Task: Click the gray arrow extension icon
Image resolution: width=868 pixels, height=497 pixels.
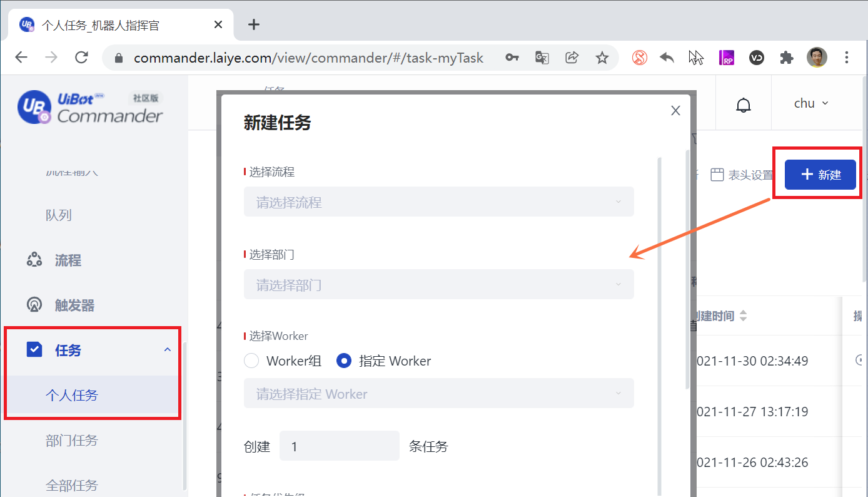Action: [x=667, y=58]
